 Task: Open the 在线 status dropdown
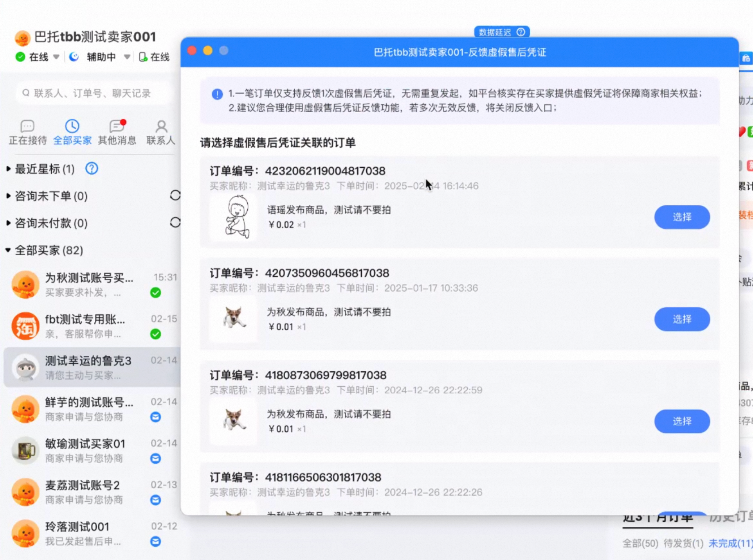click(x=56, y=57)
